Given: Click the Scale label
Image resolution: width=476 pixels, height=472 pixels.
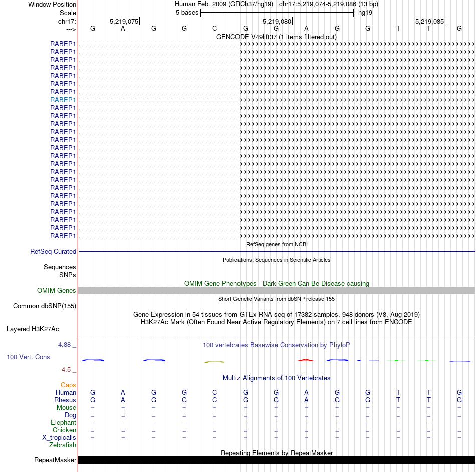Looking at the screenshot, I should pos(68,13).
